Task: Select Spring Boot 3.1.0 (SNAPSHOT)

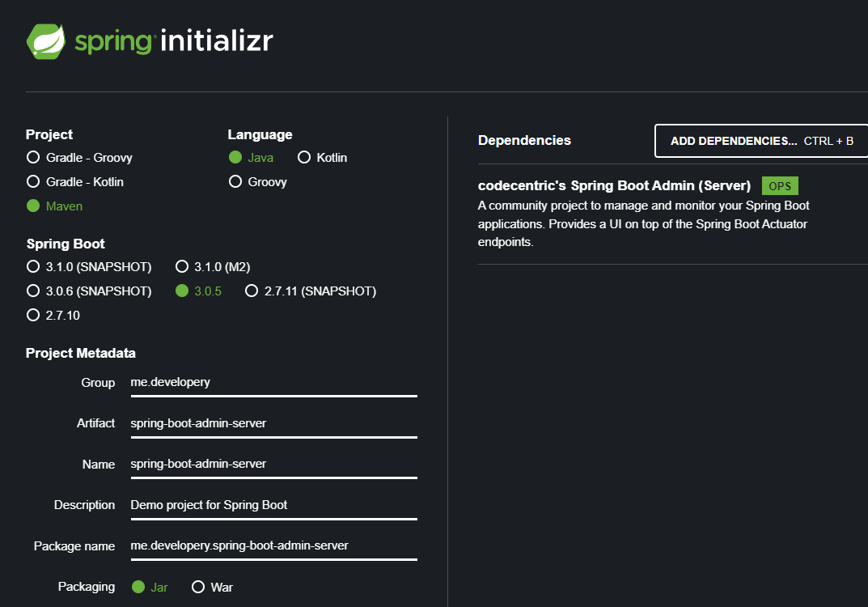Action: click(89, 267)
